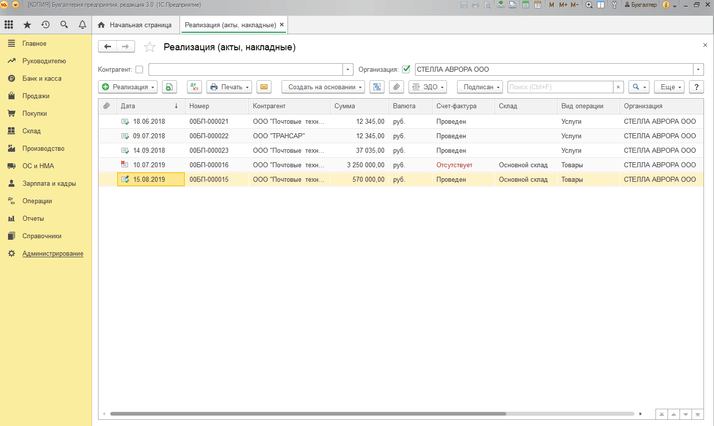The image size is (714, 426).
Task: Expand the Создать на основании menu
Action: pyautogui.click(x=324, y=87)
